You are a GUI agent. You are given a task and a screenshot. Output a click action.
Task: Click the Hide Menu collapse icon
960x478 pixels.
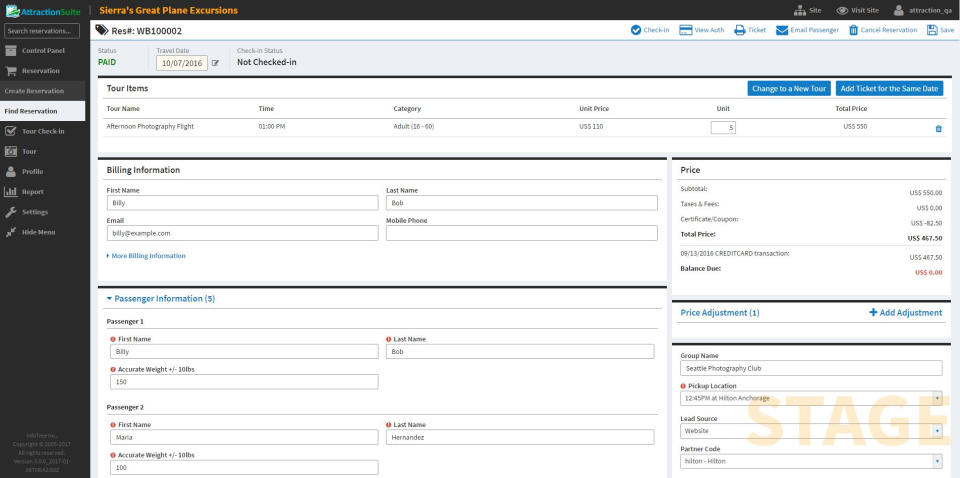(10, 232)
